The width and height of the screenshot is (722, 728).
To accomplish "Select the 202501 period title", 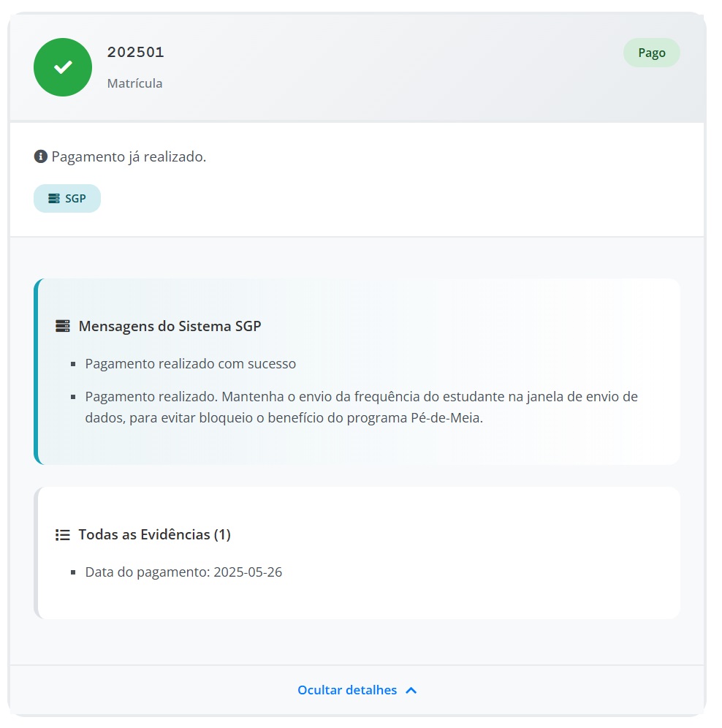I will click(x=136, y=52).
